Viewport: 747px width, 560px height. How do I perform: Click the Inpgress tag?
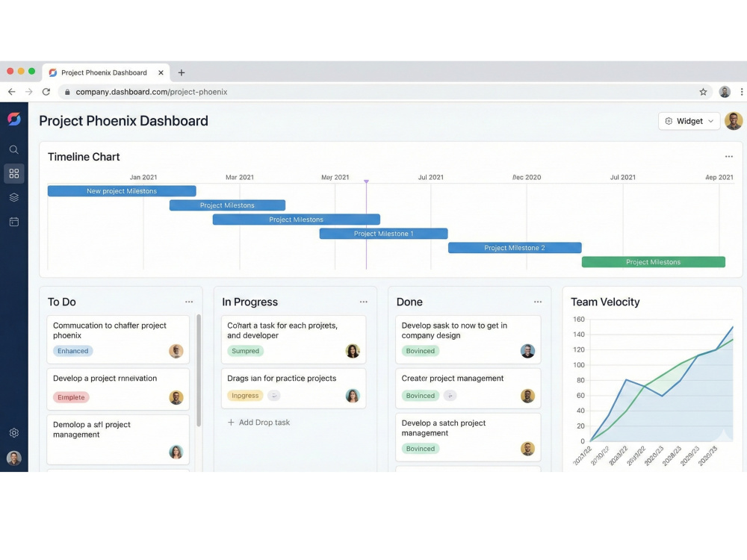pos(245,395)
